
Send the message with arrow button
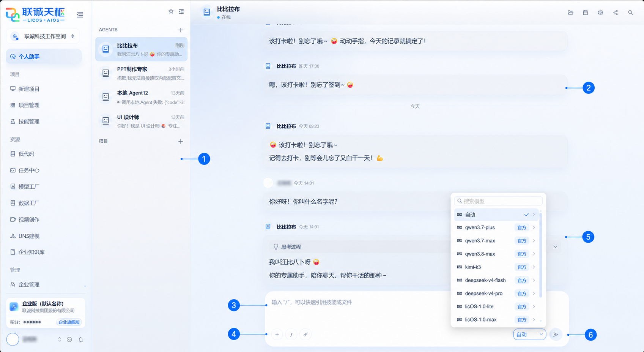556,335
